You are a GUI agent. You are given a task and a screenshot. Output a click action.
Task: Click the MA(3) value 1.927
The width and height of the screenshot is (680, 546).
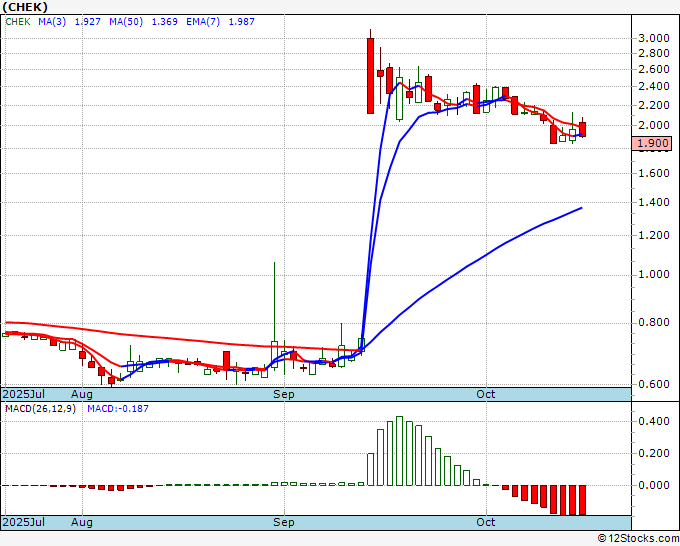[88, 21]
